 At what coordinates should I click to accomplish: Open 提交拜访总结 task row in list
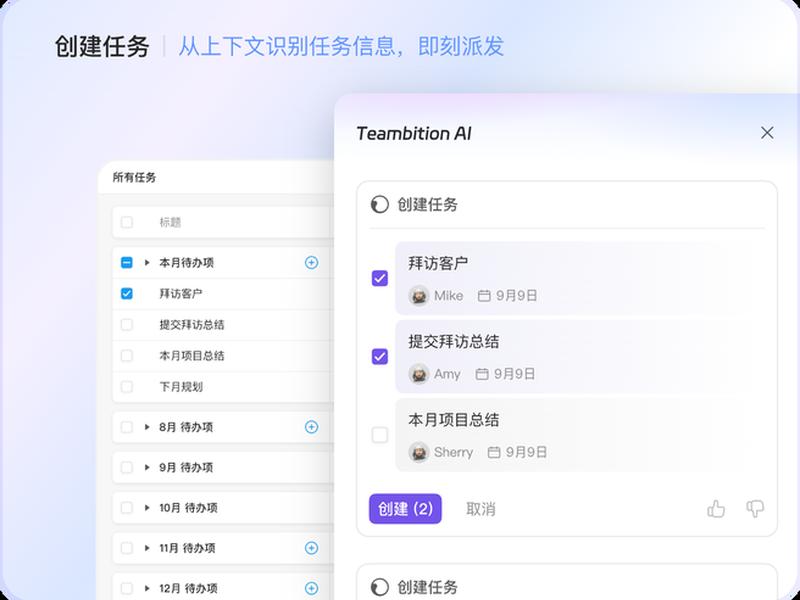click(223, 324)
